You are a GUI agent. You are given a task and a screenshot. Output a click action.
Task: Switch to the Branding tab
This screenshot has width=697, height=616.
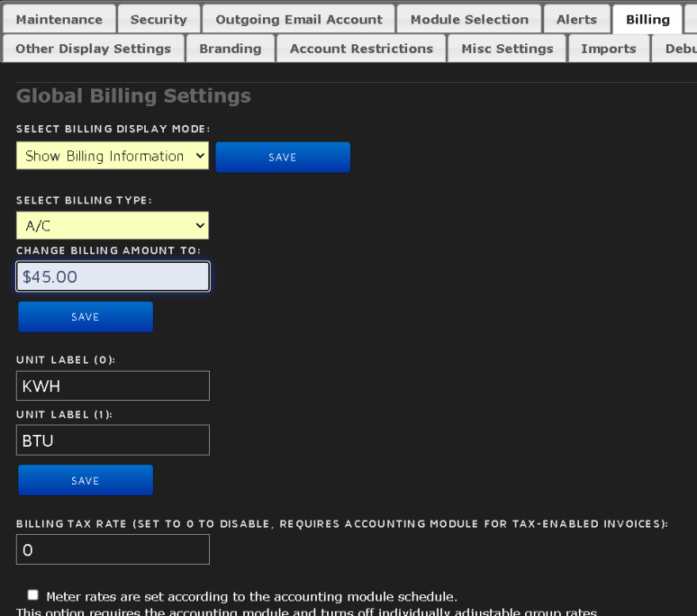(x=231, y=49)
